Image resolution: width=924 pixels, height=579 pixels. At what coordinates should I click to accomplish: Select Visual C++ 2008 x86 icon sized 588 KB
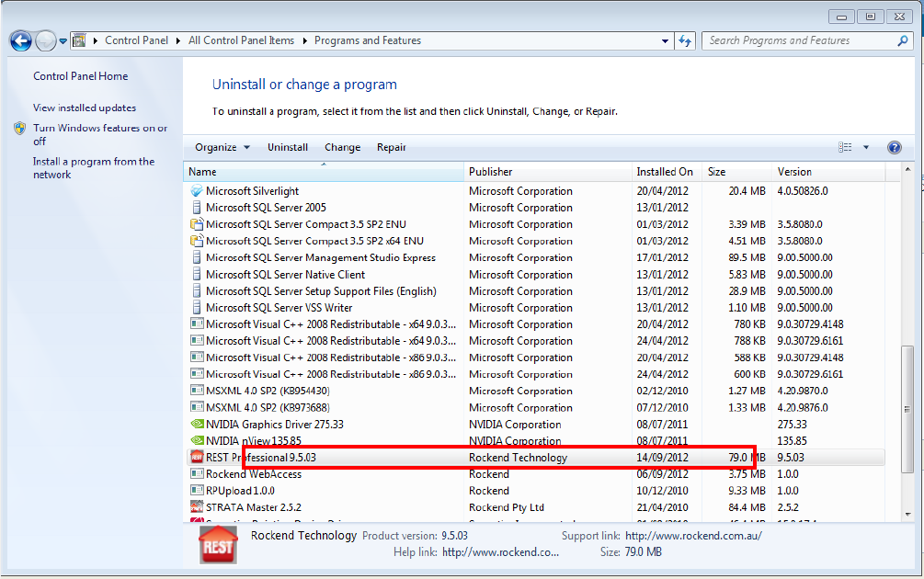pyautogui.click(x=197, y=357)
